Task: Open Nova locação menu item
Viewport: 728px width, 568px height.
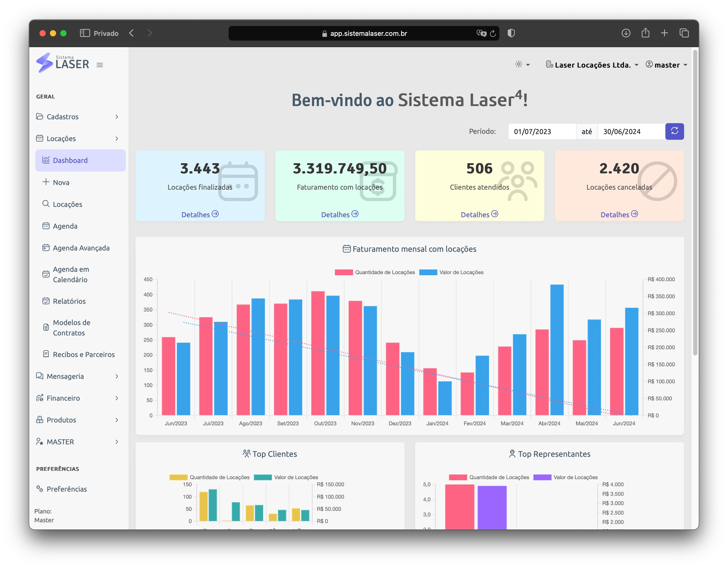Action: [80, 182]
